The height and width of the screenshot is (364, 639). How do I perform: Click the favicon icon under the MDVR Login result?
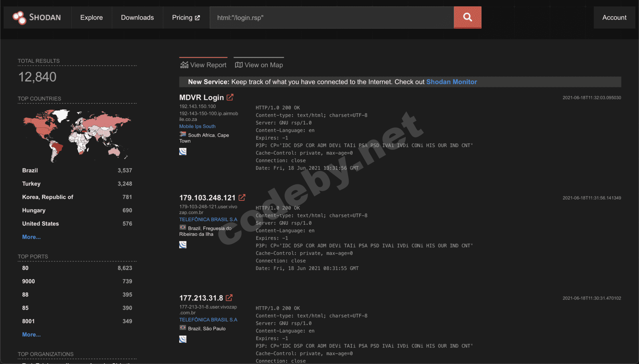(183, 151)
